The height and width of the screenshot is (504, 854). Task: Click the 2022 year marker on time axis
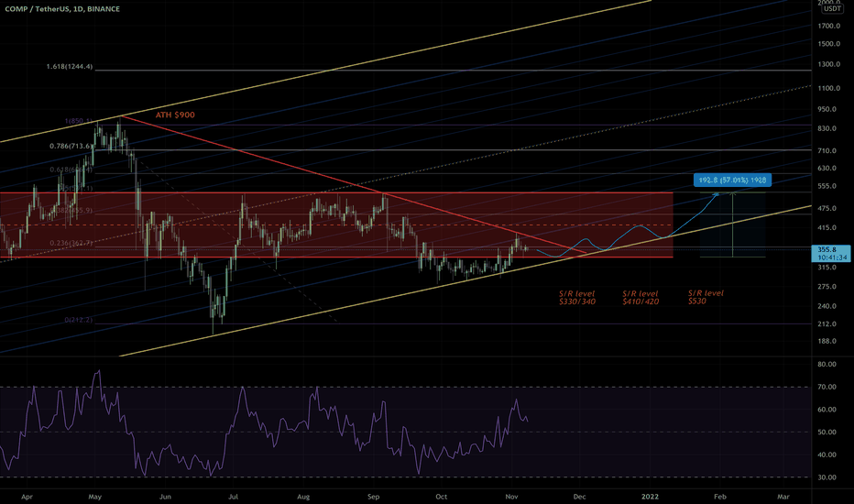click(x=650, y=497)
